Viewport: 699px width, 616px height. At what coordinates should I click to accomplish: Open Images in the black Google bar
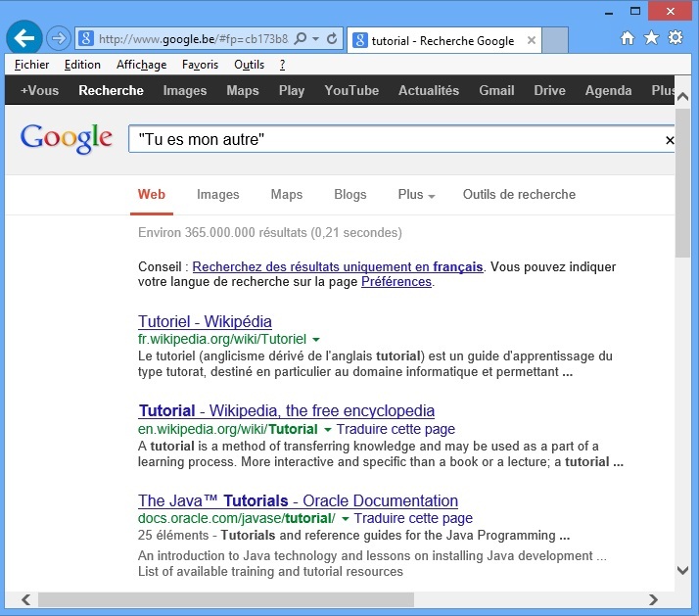pyautogui.click(x=185, y=90)
